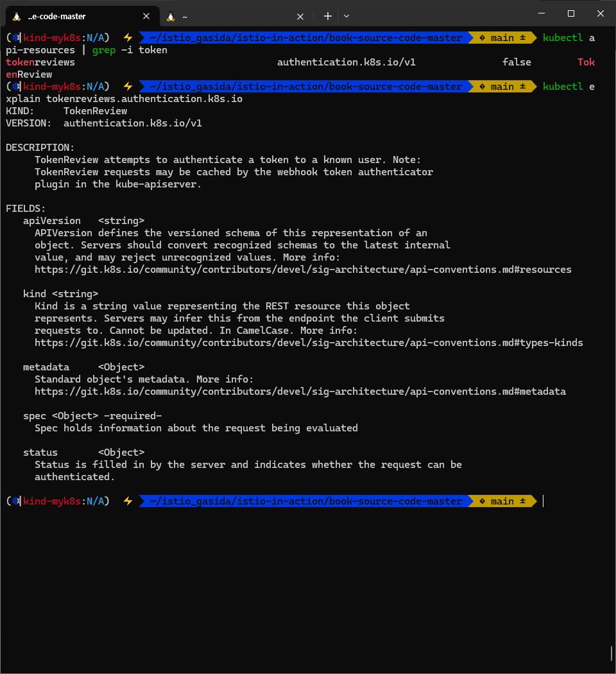The width and height of the screenshot is (616, 674).
Task: Click 'authentication.k8s.io/v1' in grep output
Action: 346,62
